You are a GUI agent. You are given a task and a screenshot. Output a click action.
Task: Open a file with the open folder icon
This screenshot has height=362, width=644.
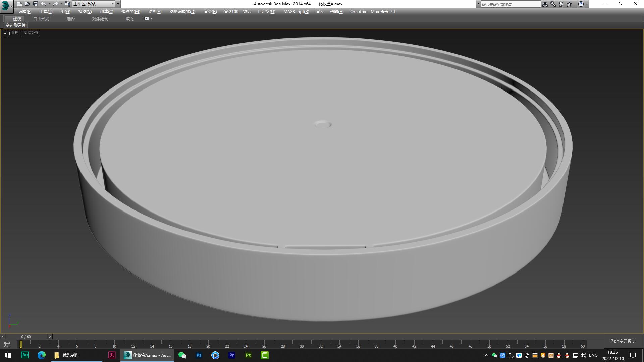pyautogui.click(x=28, y=4)
